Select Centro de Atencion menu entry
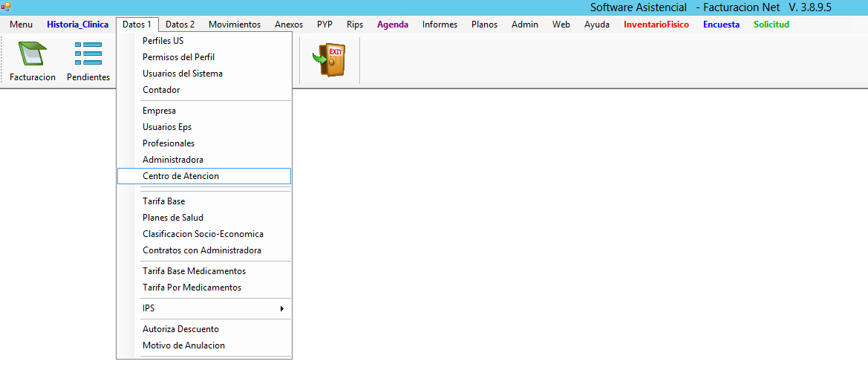The height and width of the screenshot is (367, 868). click(180, 176)
